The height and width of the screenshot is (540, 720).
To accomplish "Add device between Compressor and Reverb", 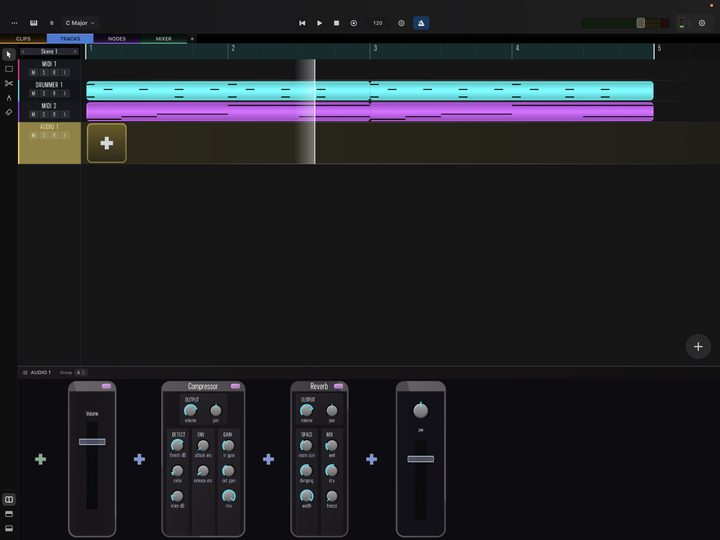I will pos(268,459).
